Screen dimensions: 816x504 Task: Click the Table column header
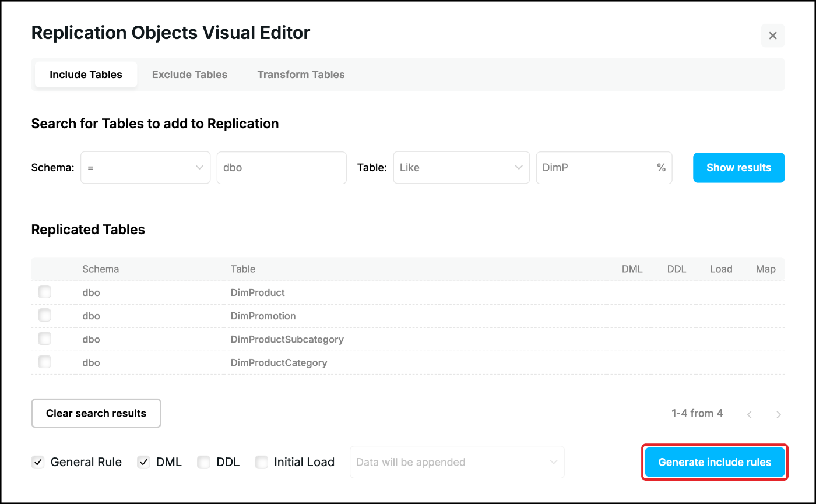pos(243,269)
